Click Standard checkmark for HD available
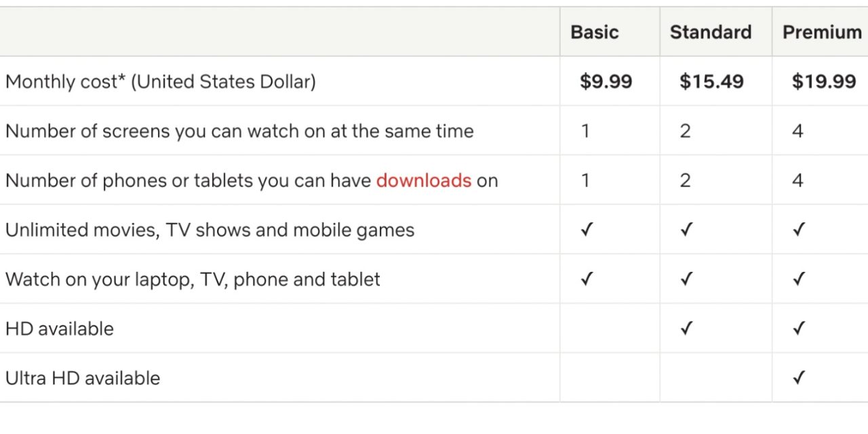868x434 pixels. click(686, 328)
